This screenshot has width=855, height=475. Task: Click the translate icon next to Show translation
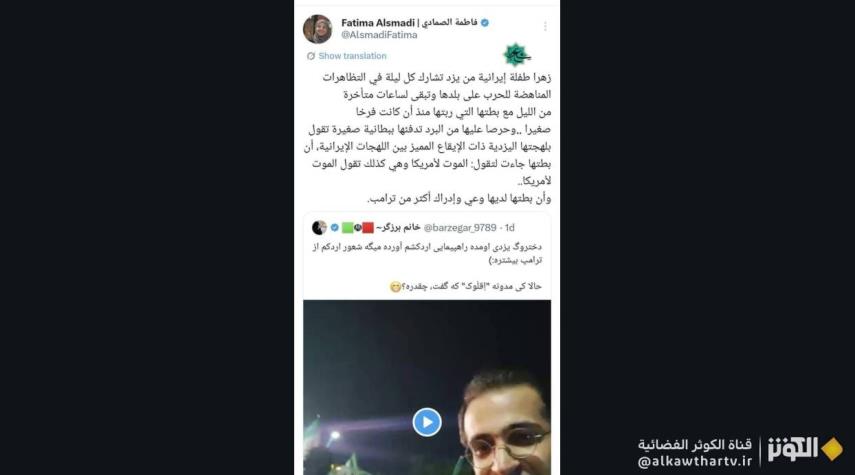coord(311,56)
